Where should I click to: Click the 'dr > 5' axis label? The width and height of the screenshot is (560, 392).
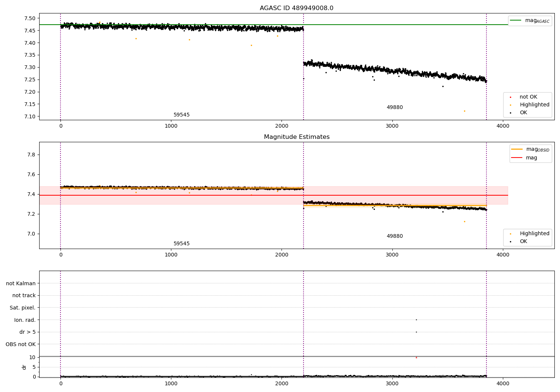pyautogui.click(x=28, y=332)
